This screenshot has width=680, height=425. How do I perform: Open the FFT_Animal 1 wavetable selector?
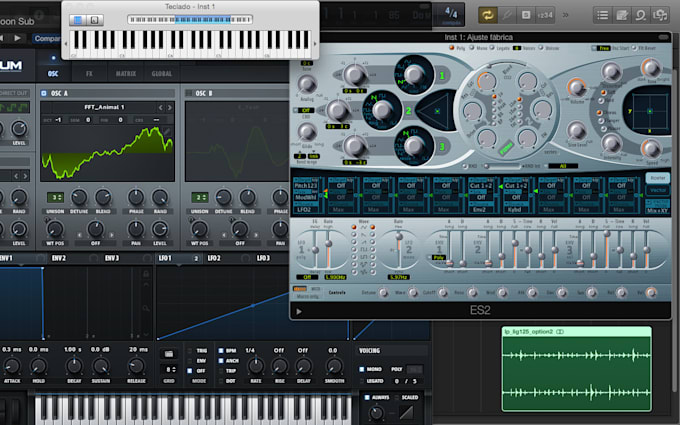105,108
